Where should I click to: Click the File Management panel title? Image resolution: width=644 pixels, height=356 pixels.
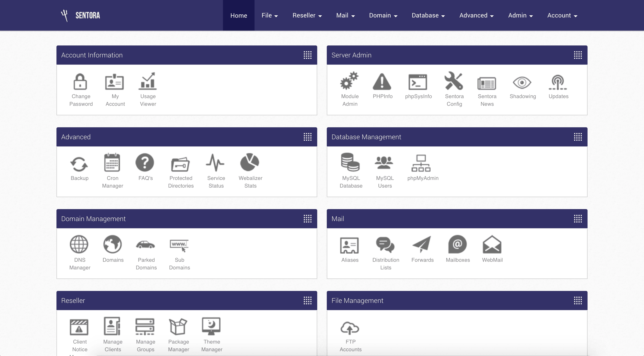pyautogui.click(x=357, y=300)
